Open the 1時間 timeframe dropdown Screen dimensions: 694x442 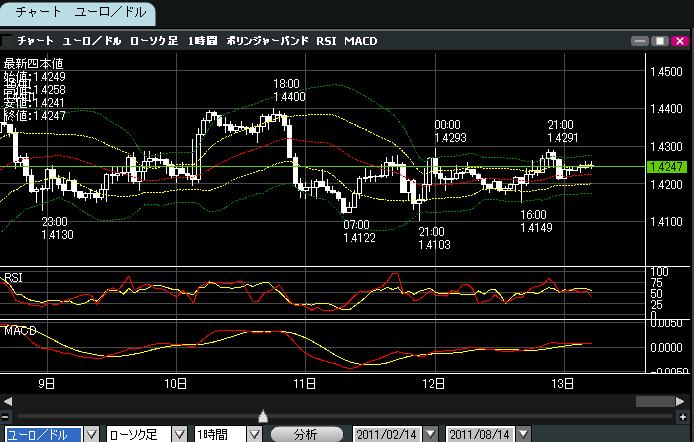coord(253,434)
